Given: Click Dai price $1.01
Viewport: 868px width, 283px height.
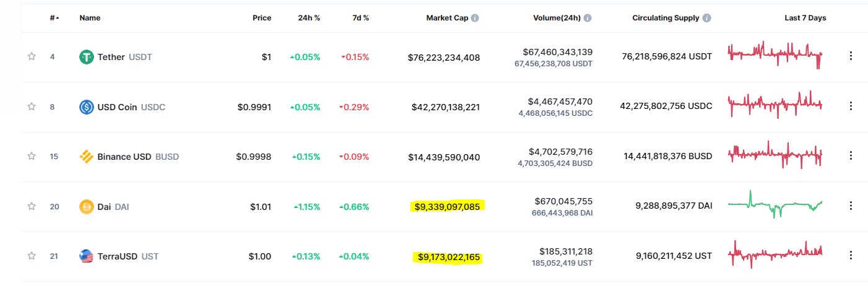Looking at the screenshot, I should coord(261,206).
